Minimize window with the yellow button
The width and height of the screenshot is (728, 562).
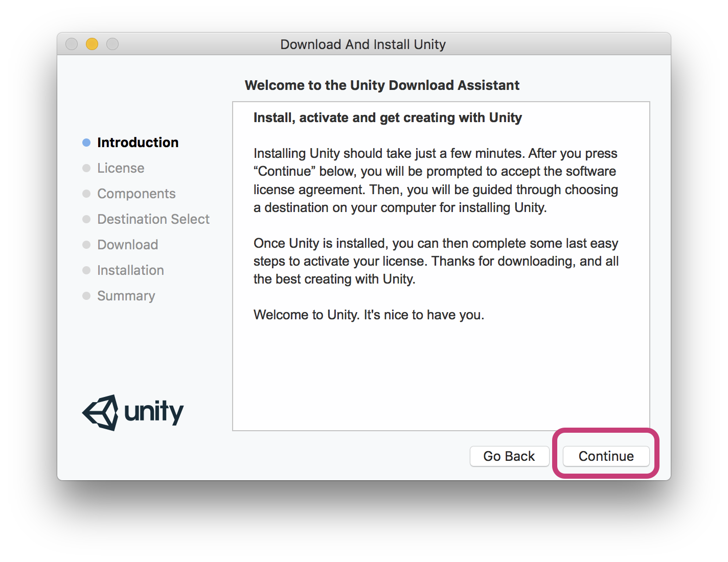92,44
